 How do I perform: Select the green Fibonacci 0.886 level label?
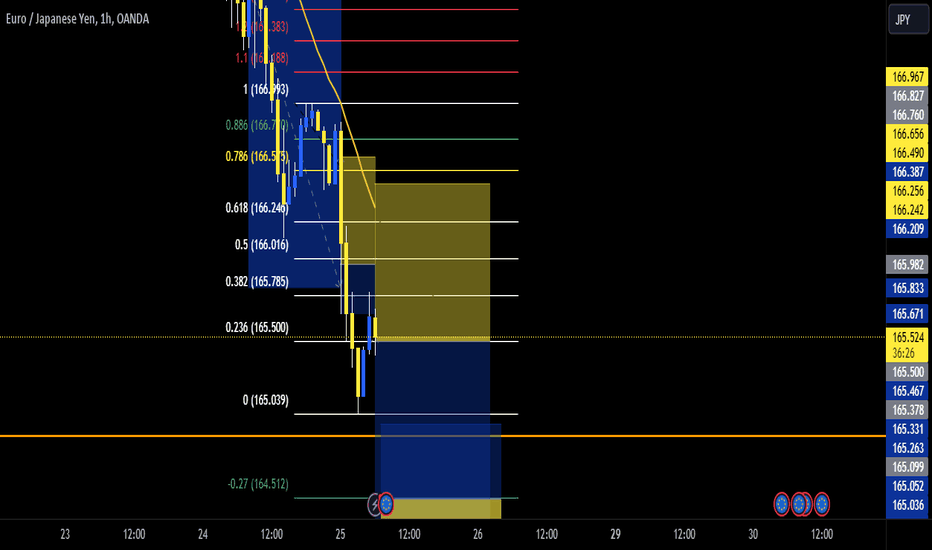point(257,125)
